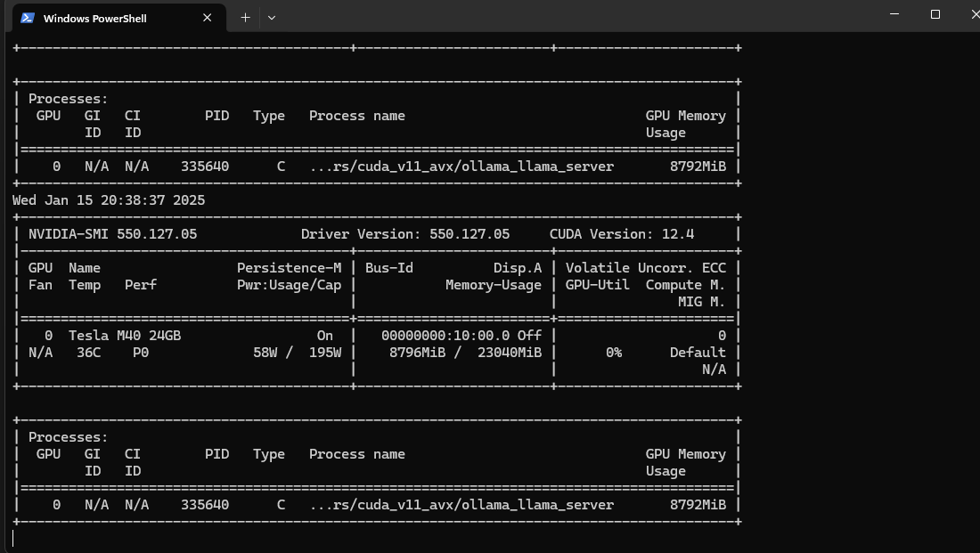The width and height of the screenshot is (980, 553).
Task: Click the Memory-Usage column header
Action: coord(494,285)
